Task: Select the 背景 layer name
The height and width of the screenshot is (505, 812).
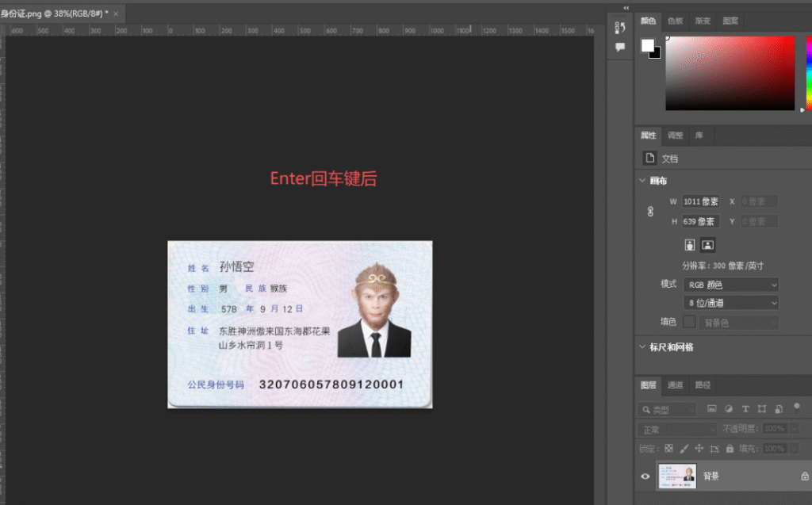Action: tap(711, 476)
